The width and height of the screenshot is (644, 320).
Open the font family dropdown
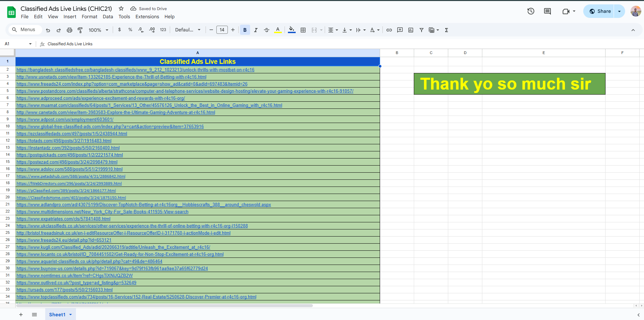tap(188, 30)
